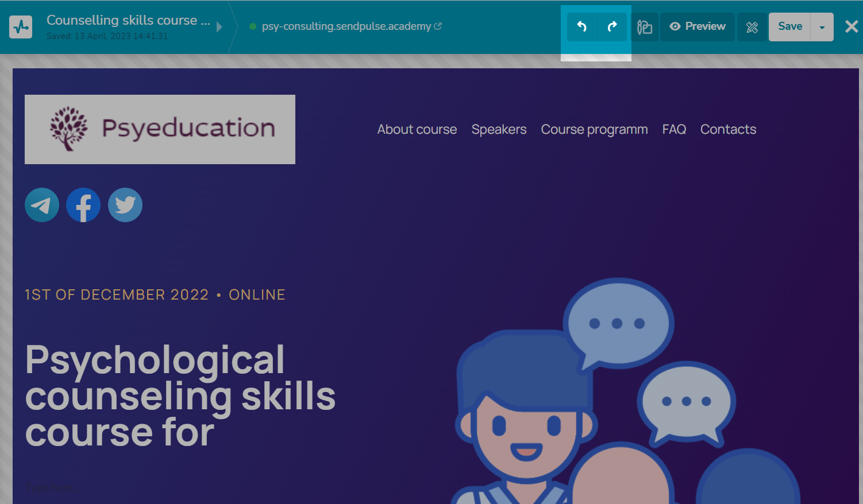Open the Telegram social icon
This screenshot has width=863, height=504.
(x=42, y=205)
